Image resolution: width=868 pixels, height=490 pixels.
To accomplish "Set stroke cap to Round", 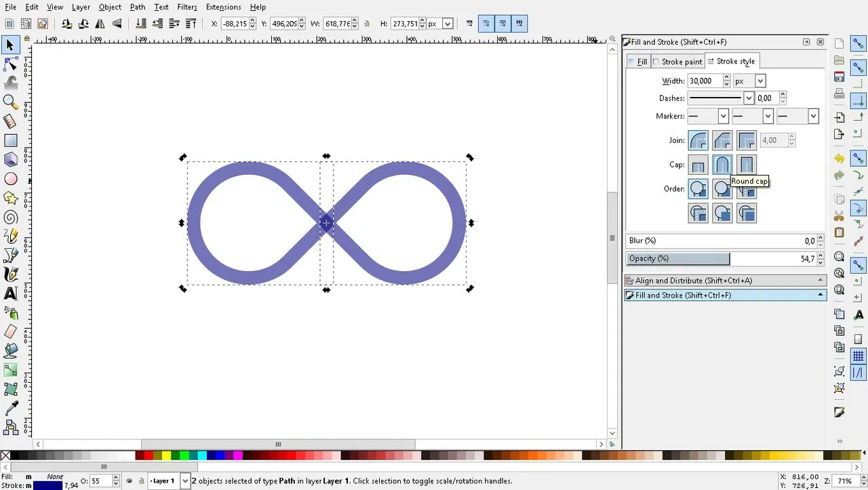I will point(722,165).
